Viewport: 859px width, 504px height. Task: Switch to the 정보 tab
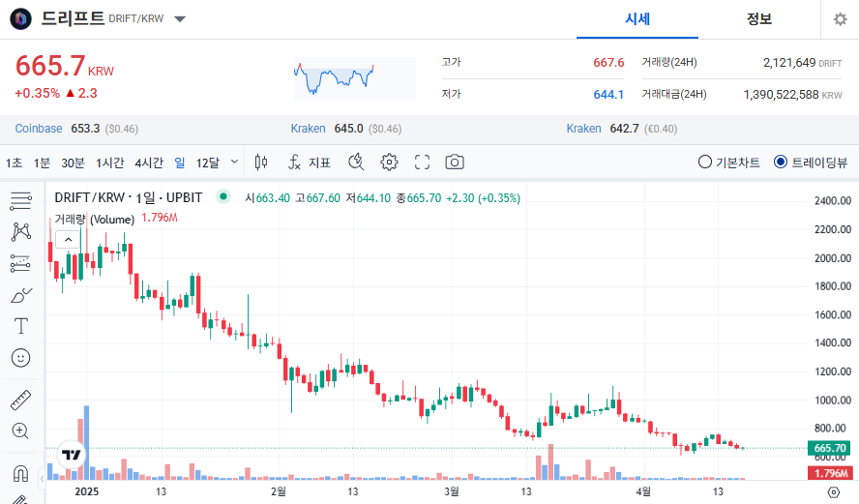(759, 19)
